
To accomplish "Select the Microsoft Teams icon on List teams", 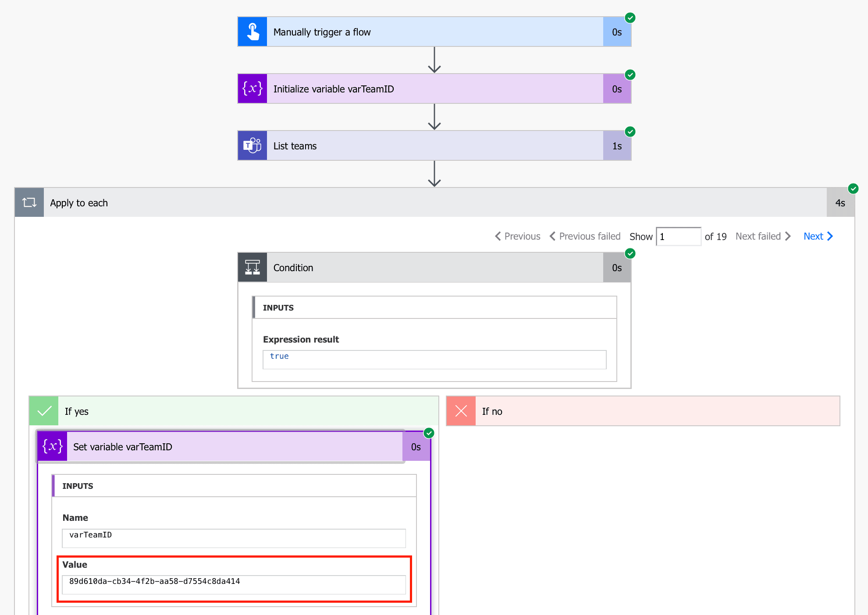I will [252, 145].
